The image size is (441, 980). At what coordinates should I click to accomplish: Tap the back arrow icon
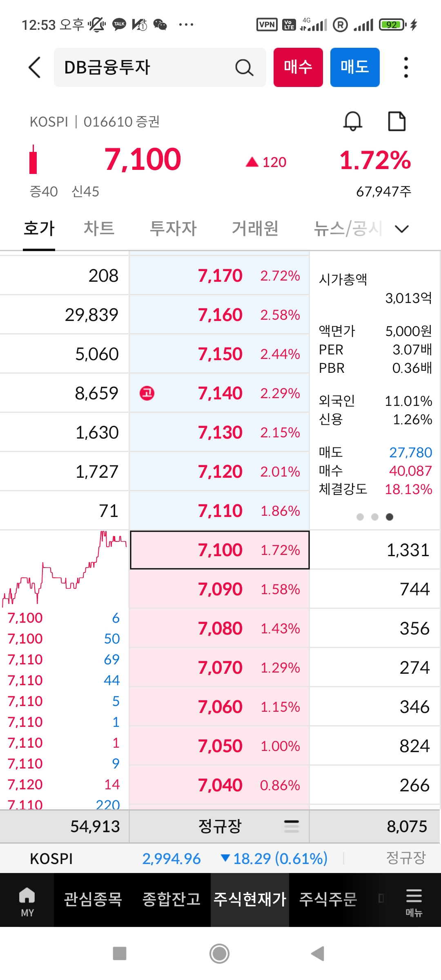click(x=35, y=67)
